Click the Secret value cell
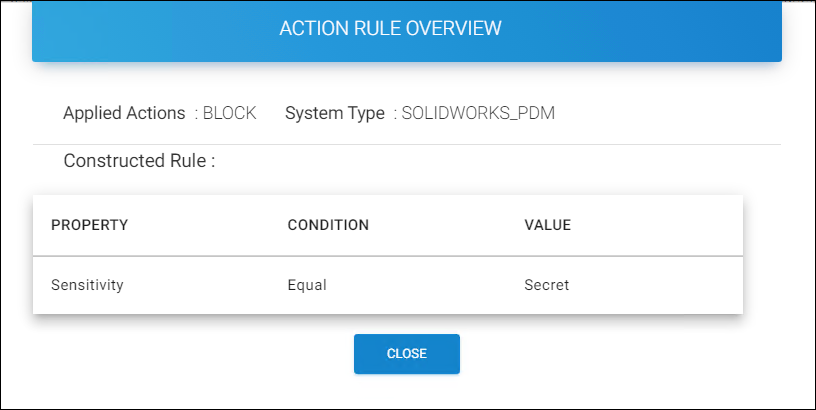 [x=546, y=285]
